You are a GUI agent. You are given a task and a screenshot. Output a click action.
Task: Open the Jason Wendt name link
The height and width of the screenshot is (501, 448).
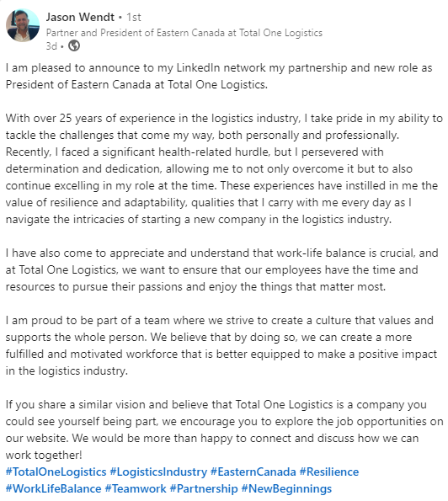pos(80,17)
